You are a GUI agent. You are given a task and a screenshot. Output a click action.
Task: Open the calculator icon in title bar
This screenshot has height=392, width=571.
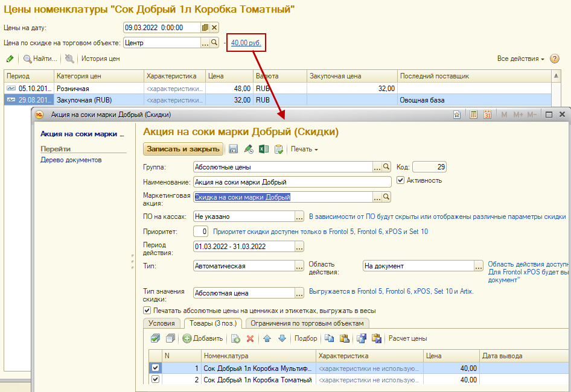click(473, 115)
